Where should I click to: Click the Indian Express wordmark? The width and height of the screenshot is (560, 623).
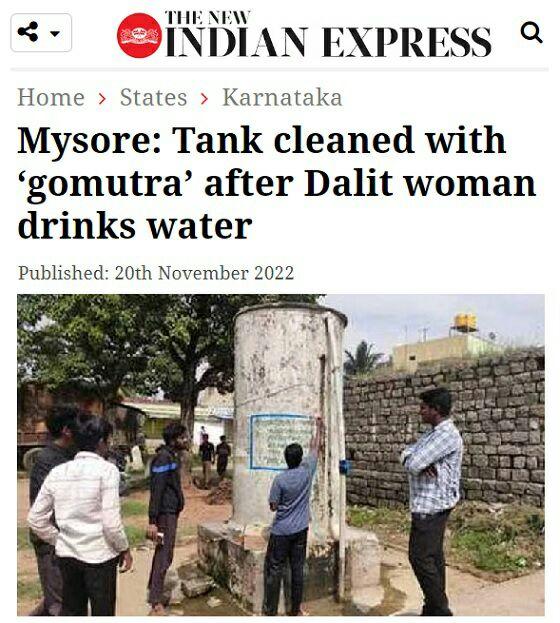[x=328, y=41]
